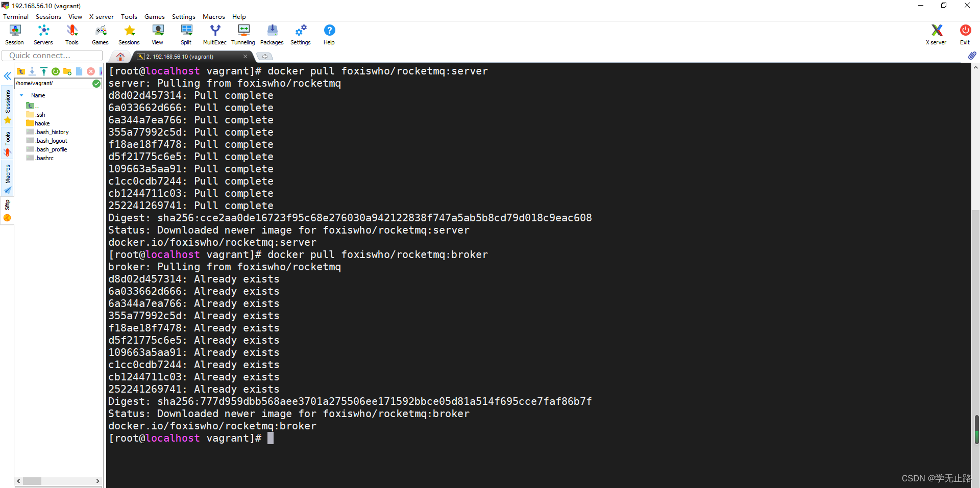
Task: Open the Tunneling toolbar icon
Action: pyautogui.click(x=243, y=35)
